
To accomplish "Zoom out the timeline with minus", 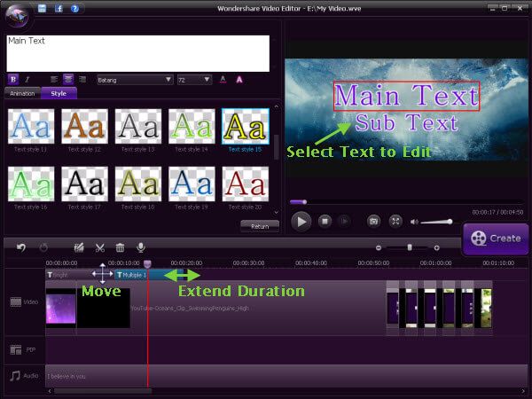I will coord(379,248).
